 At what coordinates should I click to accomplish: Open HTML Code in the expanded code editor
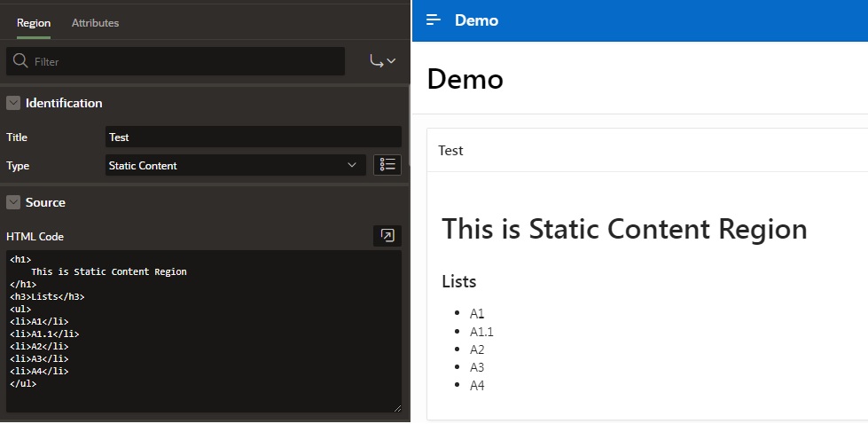coord(387,236)
